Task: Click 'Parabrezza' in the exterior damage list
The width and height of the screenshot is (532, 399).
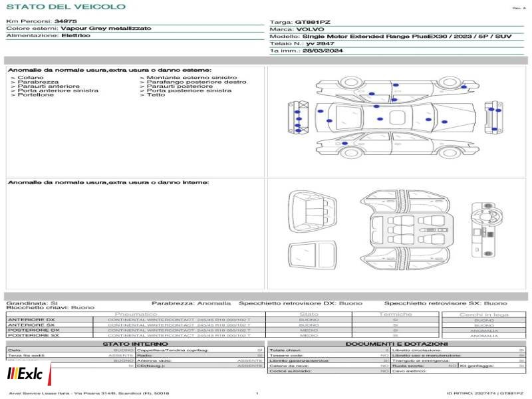Action: click(38, 82)
